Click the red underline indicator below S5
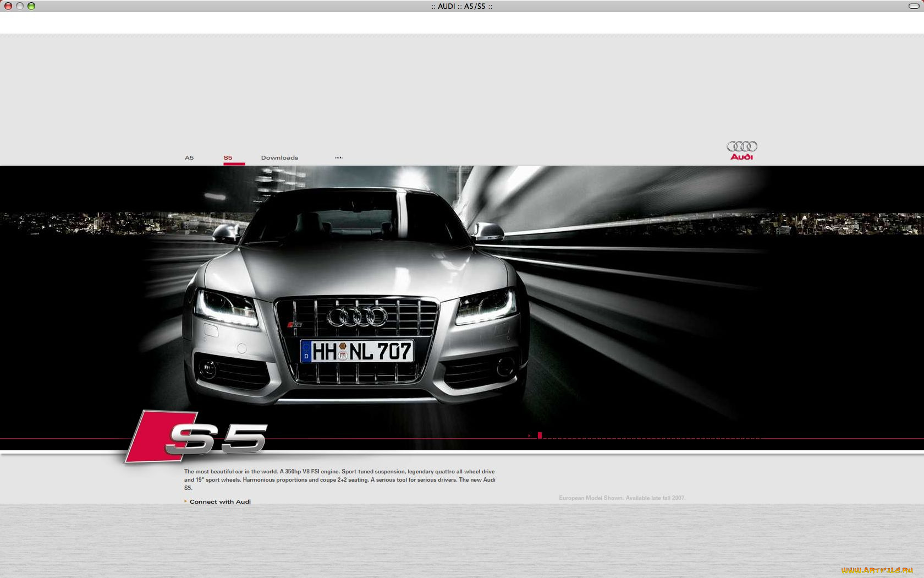 (234, 162)
